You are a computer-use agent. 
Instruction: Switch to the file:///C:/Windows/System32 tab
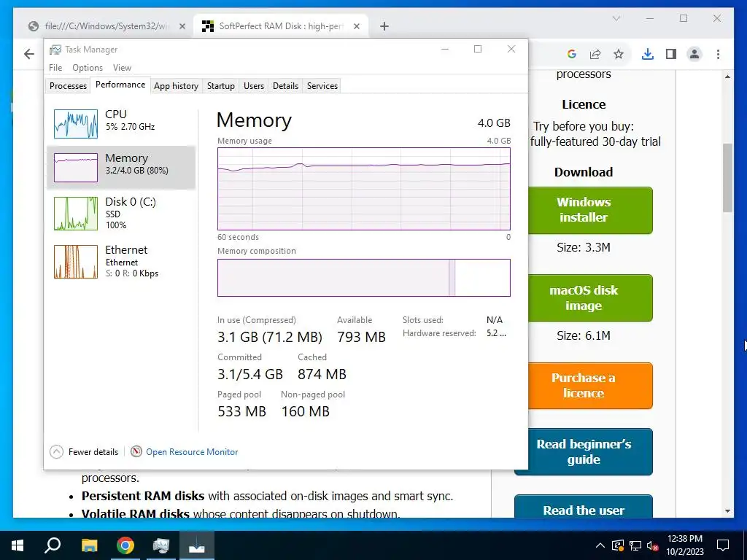tap(107, 26)
